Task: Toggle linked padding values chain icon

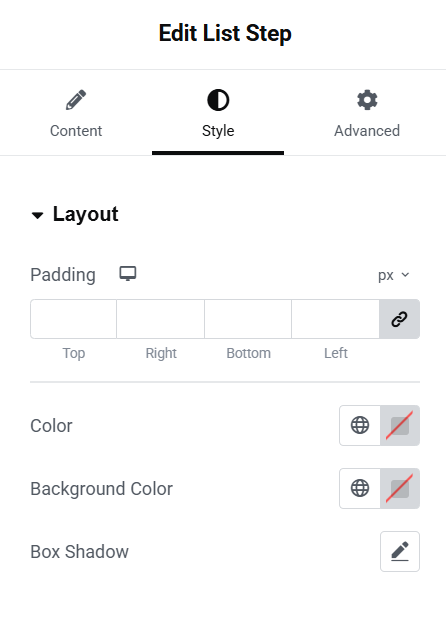Action: pyautogui.click(x=399, y=319)
